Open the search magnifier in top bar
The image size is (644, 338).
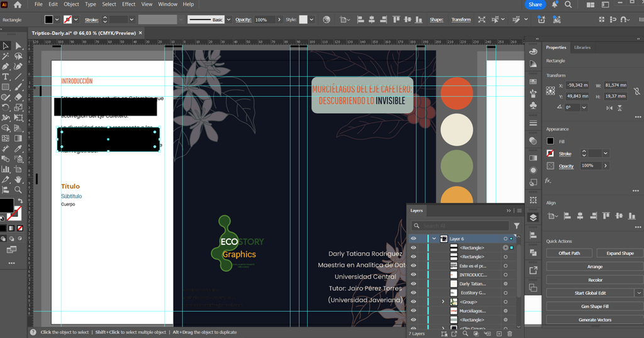(x=568, y=4)
